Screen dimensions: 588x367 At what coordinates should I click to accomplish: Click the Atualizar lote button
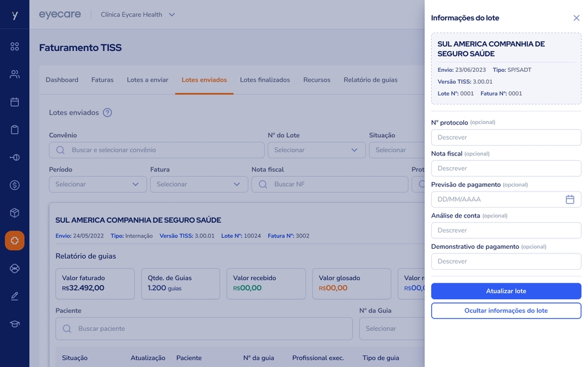506,291
